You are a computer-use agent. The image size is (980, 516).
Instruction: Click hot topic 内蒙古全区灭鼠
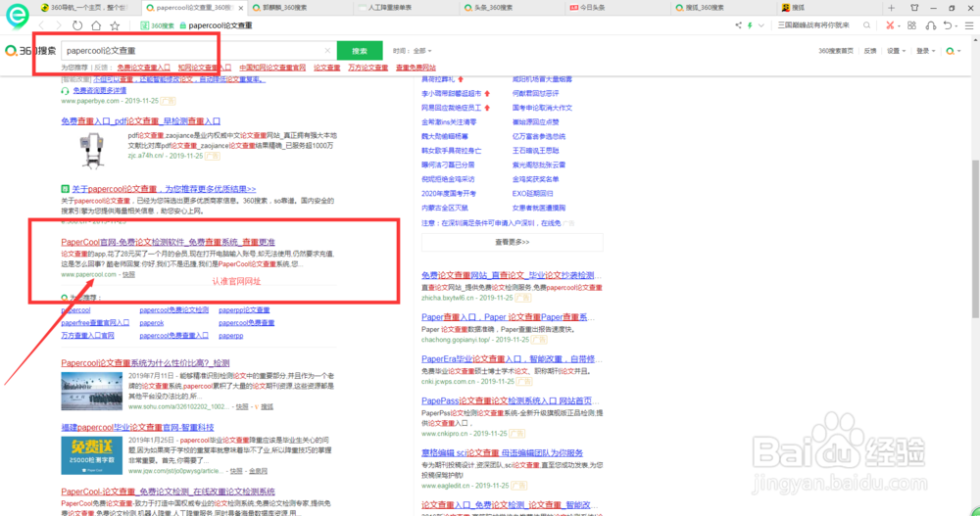coord(444,208)
